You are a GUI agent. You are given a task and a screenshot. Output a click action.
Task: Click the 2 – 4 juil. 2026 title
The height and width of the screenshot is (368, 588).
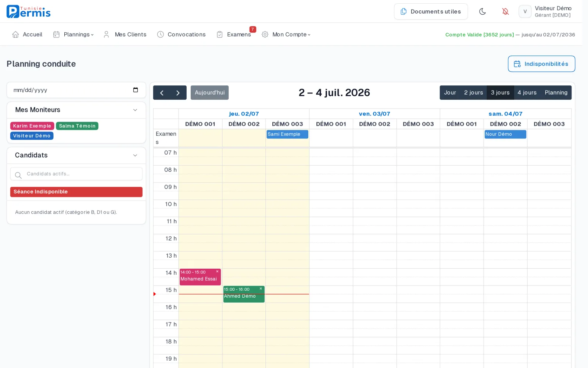pos(334,93)
